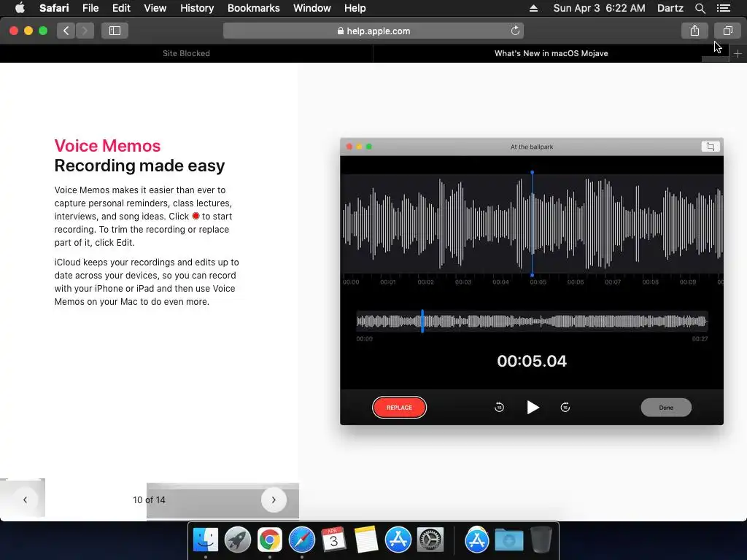Open the Apple menu
The image size is (747, 560).
(x=20, y=8)
